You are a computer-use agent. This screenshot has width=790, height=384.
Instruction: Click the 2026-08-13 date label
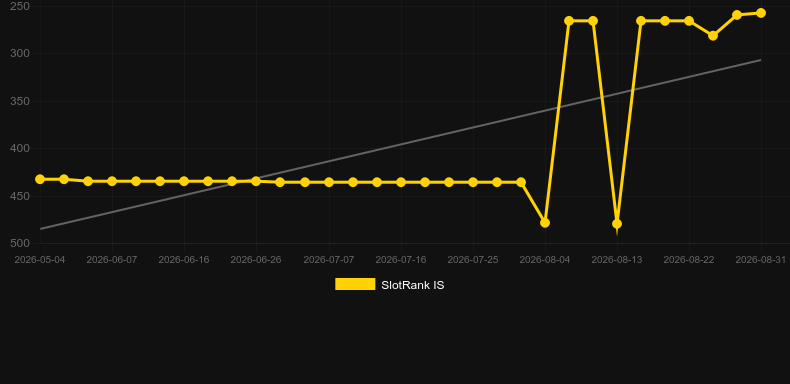tap(617, 260)
